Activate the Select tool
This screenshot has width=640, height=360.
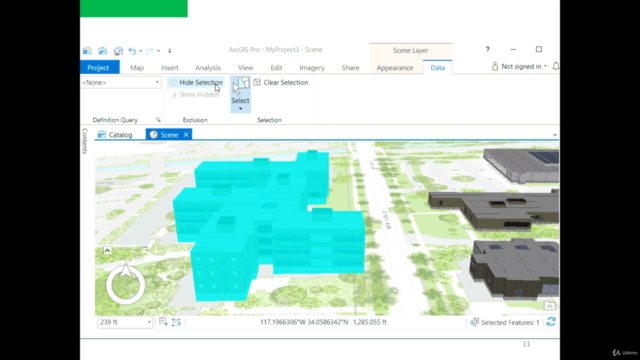[240, 91]
